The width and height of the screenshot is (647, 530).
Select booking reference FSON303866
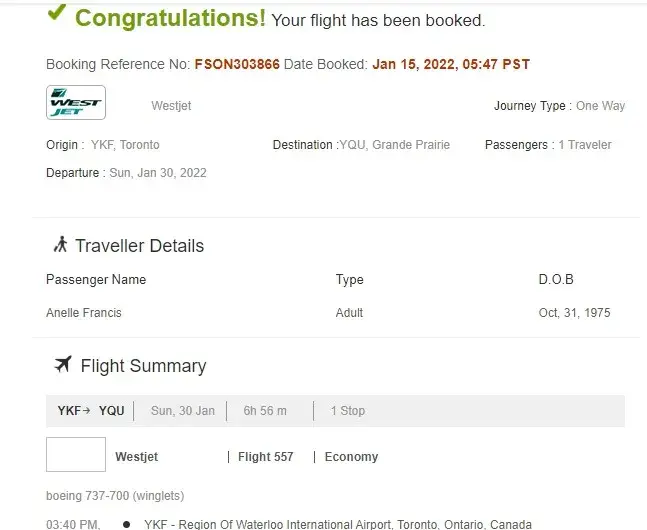click(x=237, y=64)
